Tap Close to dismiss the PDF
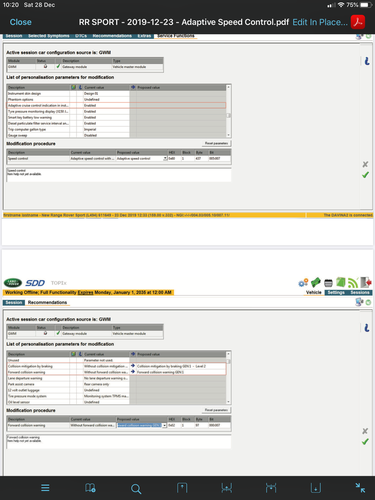Viewport: 375px width, 500px height. coord(21,22)
